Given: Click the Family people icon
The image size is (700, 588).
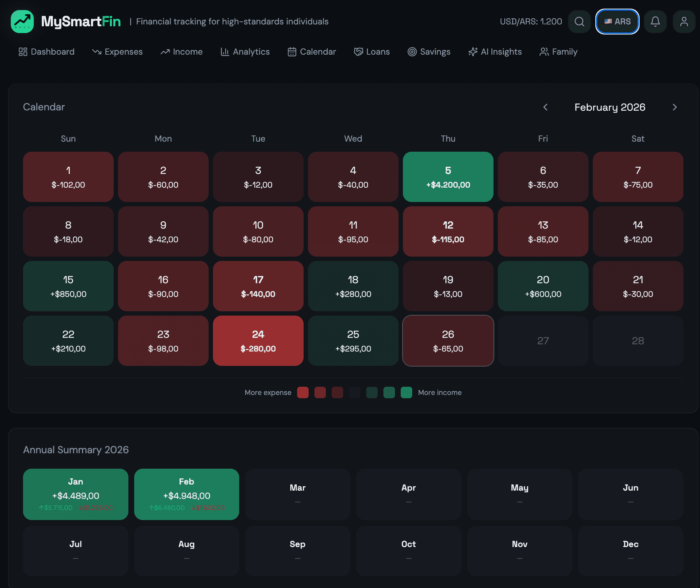Looking at the screenshot, I should pyautogui.click(x=544, y=52).
